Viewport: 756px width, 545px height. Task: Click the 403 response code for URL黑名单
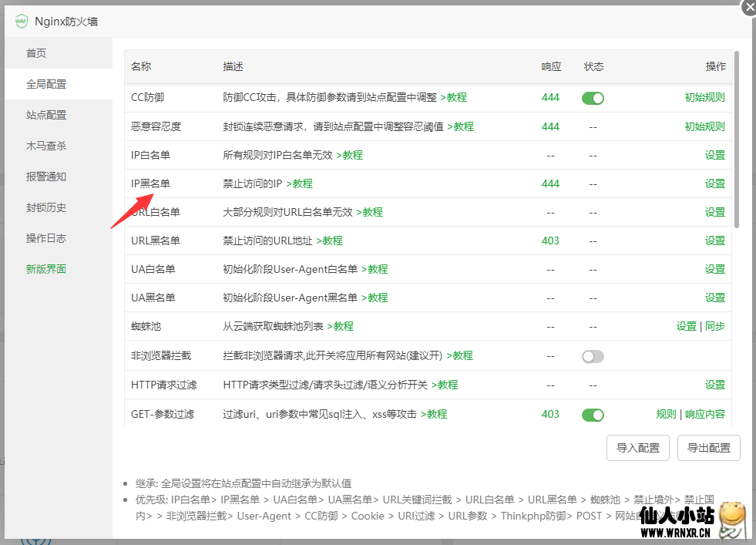click(x=550, y=241)
